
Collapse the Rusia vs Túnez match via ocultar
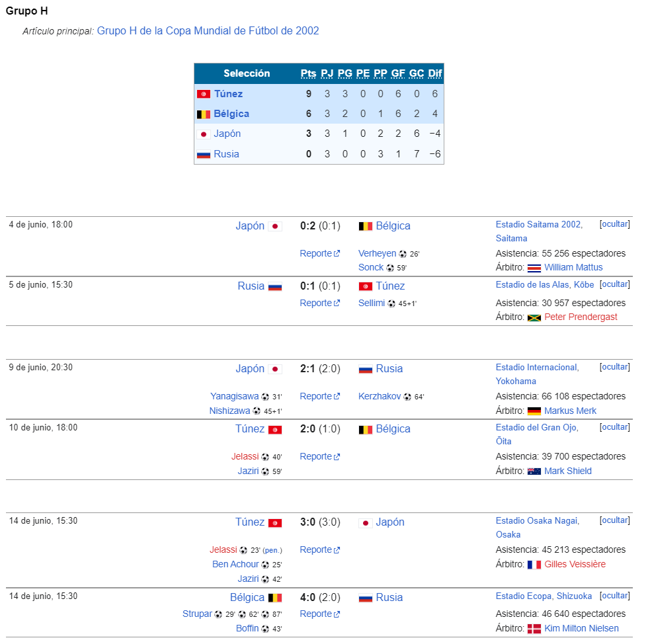(x=615, y=284)
